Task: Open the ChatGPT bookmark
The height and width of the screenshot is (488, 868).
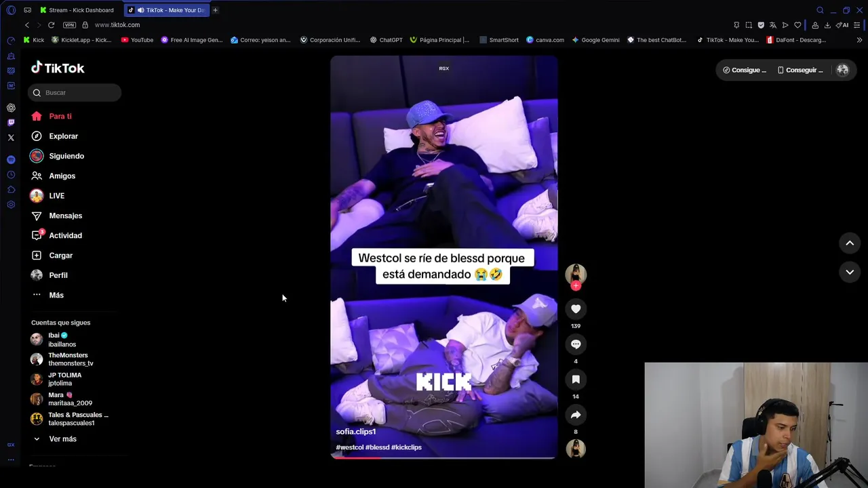Action: point(386,40)
